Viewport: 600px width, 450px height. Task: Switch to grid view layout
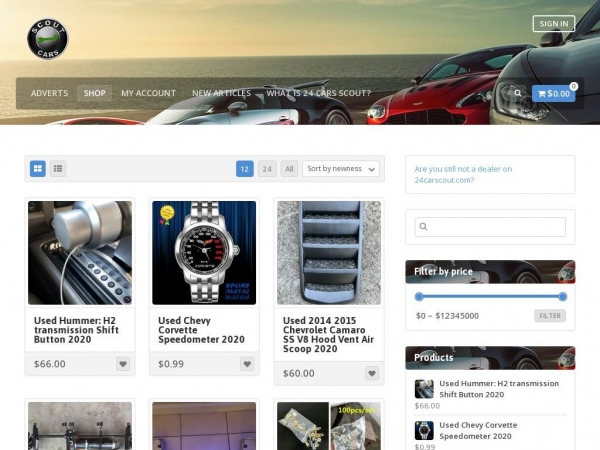pos(38,169)
